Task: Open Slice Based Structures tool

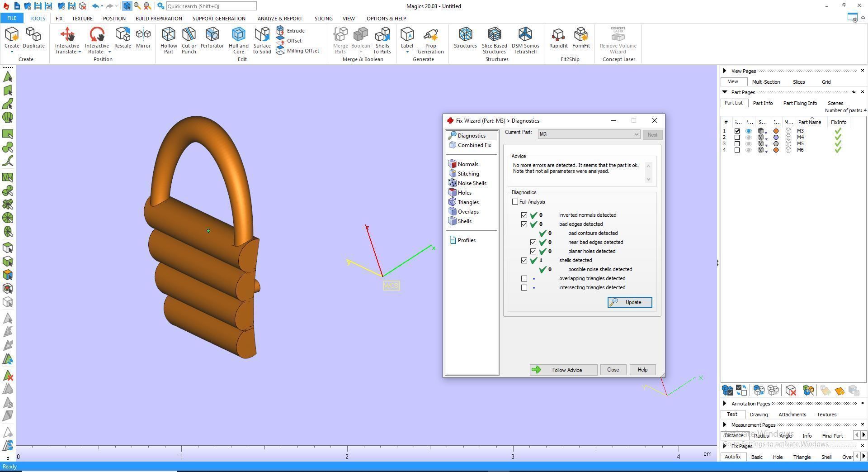Action: [494, 40]
